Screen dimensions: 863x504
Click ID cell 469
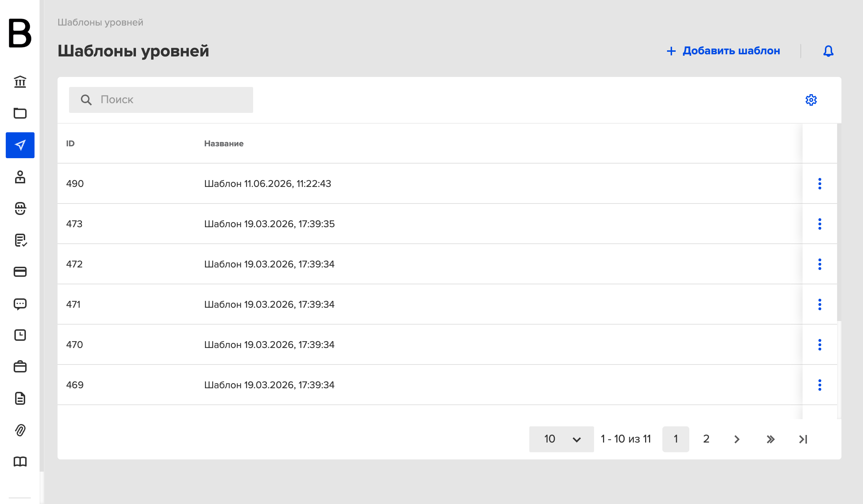click(x=75, y=385)
